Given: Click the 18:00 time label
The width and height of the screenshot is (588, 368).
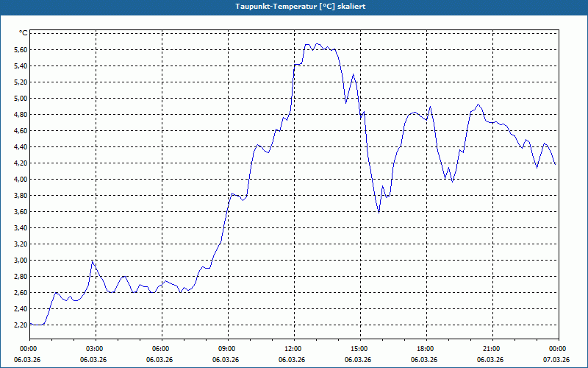Looking at the screenshot, I should pyautogui.click(x=426, y=349).
